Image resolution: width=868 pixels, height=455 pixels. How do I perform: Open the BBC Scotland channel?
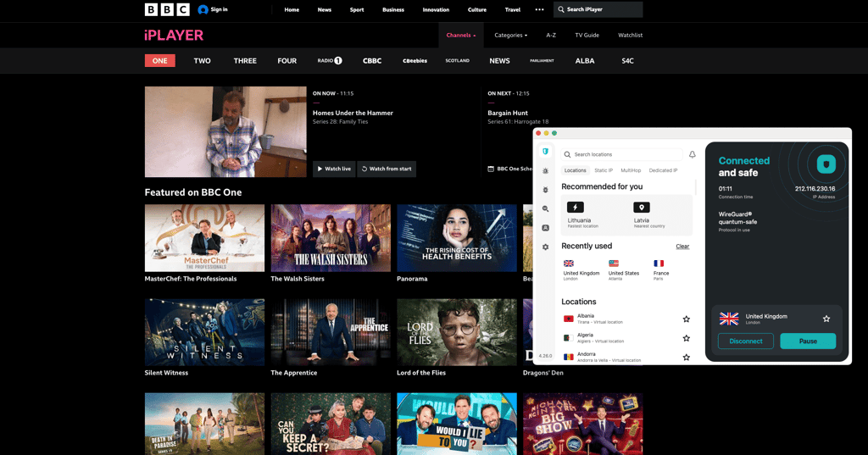pyautogui.click(x=457, y=60)
